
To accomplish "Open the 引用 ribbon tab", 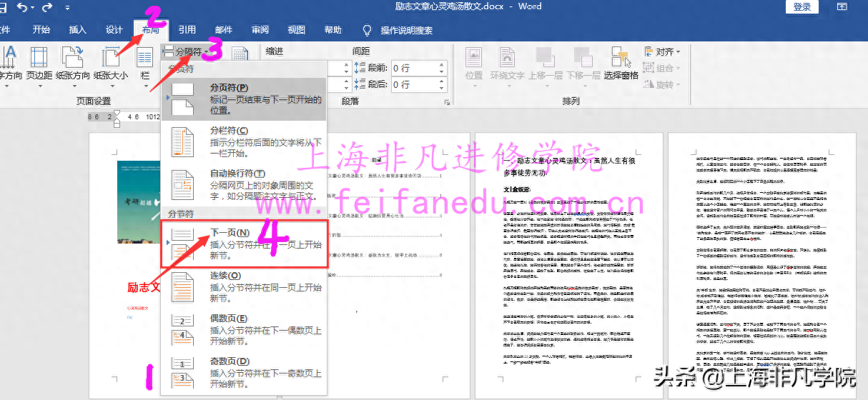I will coord(187,30).
